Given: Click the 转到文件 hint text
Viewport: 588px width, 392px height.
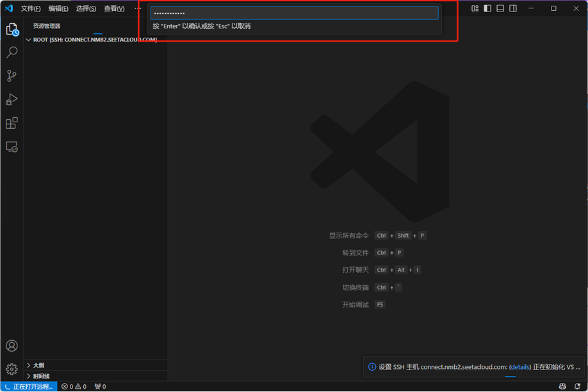Looking at the screenshot, I should (355, 253).
